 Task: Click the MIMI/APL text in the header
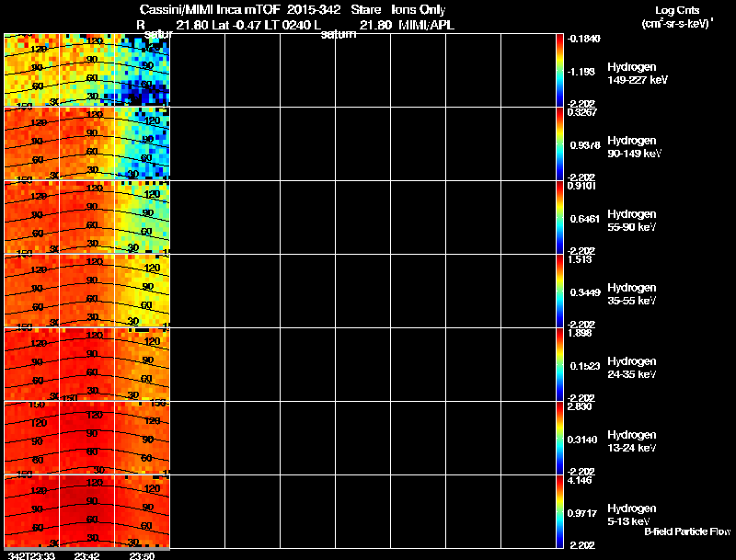tap(425, 25)
